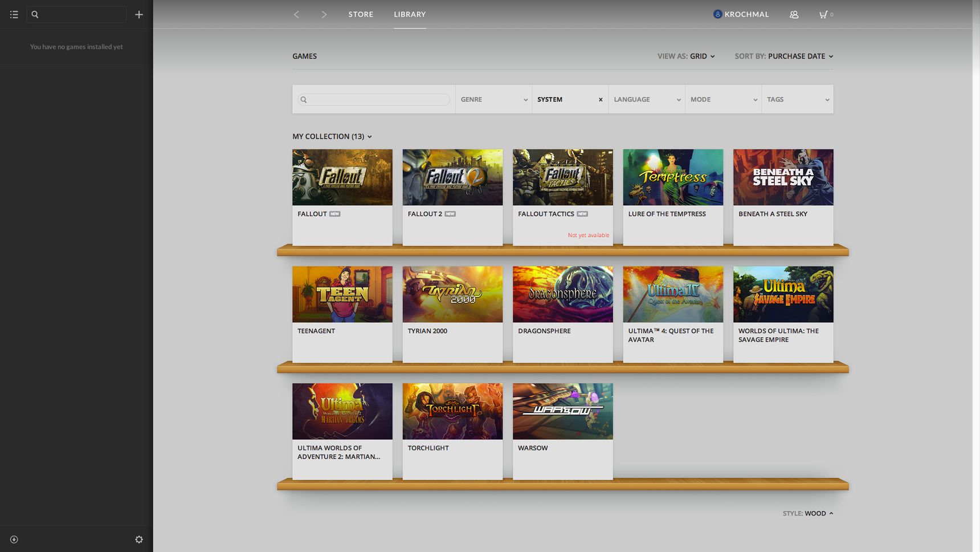Clear the System filter with the X
The width and height of the screenshot is (980, 552).
tap(601, 100)
